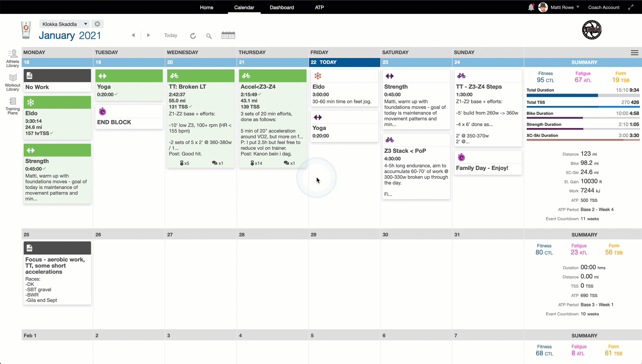Image resolution: width=642 pixels, height=364 pixels.
Task: Open the Athlete Library panel
Action: point(13,58)
